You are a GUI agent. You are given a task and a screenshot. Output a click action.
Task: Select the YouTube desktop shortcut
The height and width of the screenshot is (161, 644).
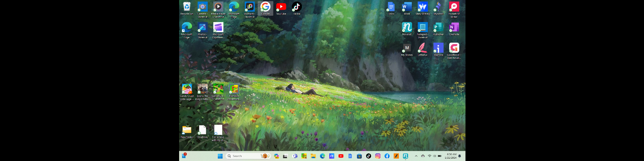pyautogui.click(x=281, y=9)
